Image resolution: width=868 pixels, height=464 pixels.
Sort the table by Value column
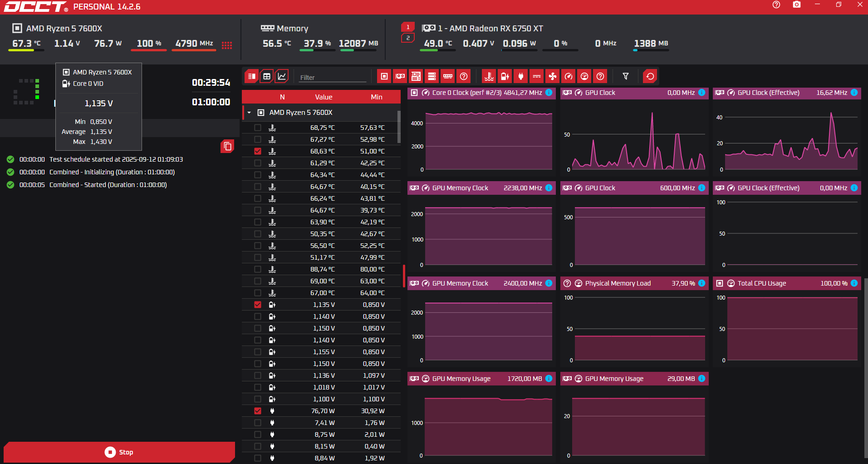click(x=324, y=97)
